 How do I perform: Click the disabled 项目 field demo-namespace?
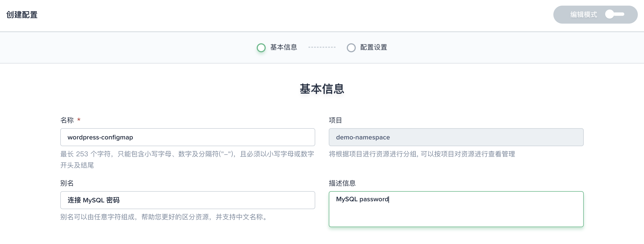coord(456,137)
